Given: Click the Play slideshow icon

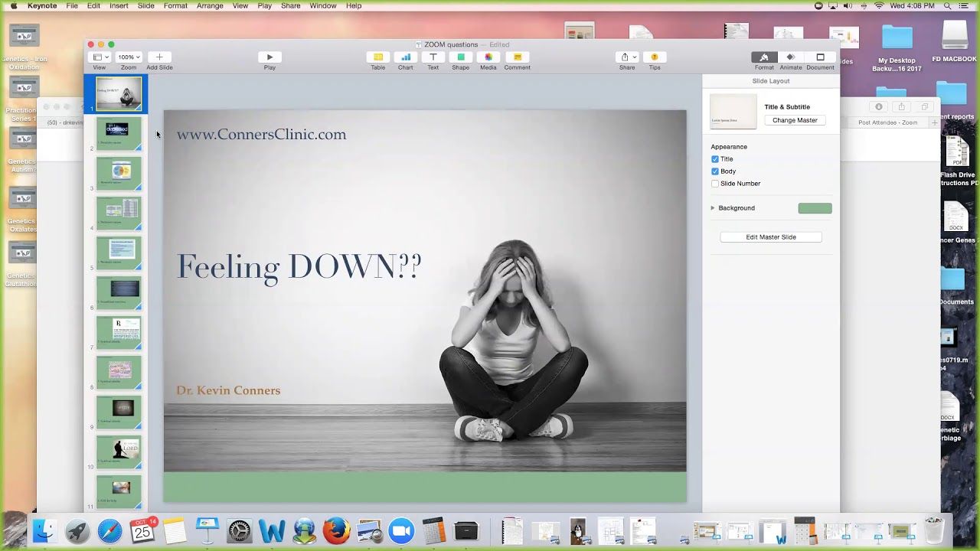Looking at the screenshot, I should (269, 57).
